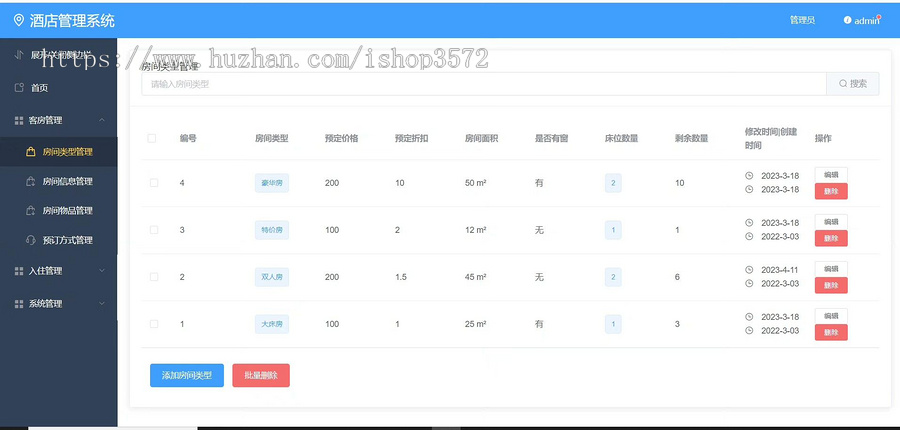Click the 50 m² area cell
The image size is (900, 430).
(476, 183)
